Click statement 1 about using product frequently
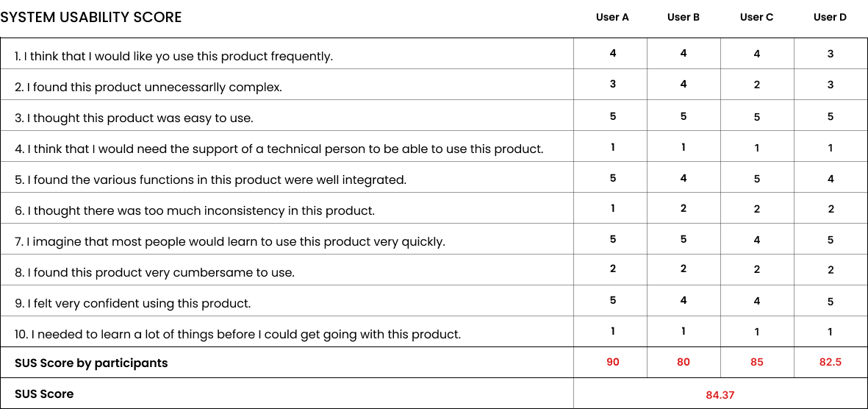 pos(173,56)
